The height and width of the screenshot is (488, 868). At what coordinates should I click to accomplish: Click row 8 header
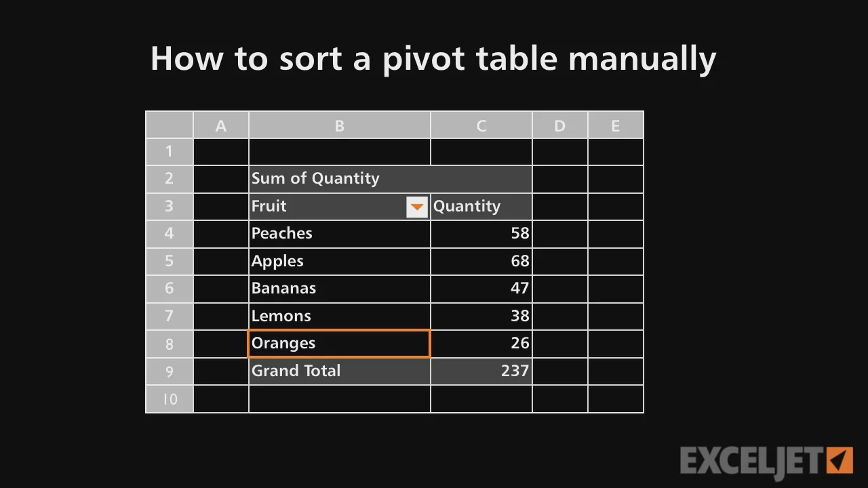tap(169, 344)
